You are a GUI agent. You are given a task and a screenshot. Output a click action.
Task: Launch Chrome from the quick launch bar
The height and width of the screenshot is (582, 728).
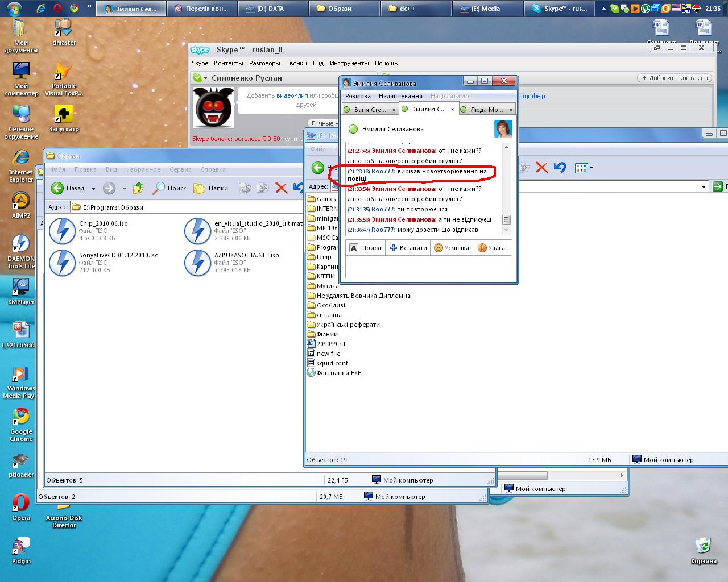tap(74, 9)
